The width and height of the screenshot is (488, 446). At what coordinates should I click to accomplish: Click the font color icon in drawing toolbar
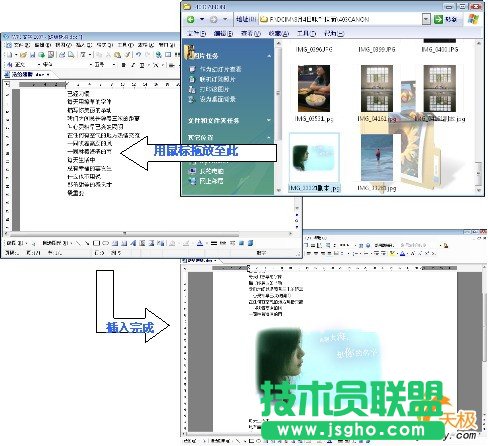[x=200, y=243]
